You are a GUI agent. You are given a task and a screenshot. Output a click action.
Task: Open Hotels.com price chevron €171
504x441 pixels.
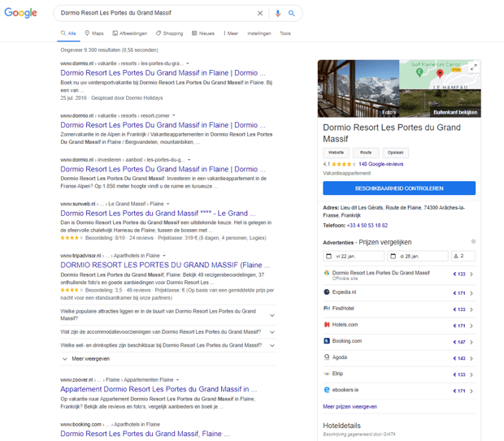(x=471, y=326)
